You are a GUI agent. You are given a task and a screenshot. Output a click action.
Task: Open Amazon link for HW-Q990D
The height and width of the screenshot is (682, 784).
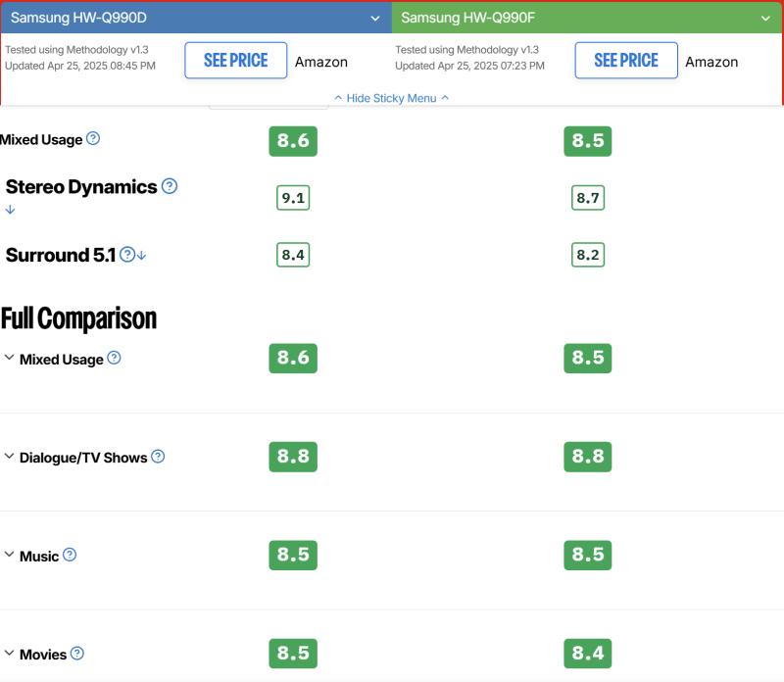point(321,62)
